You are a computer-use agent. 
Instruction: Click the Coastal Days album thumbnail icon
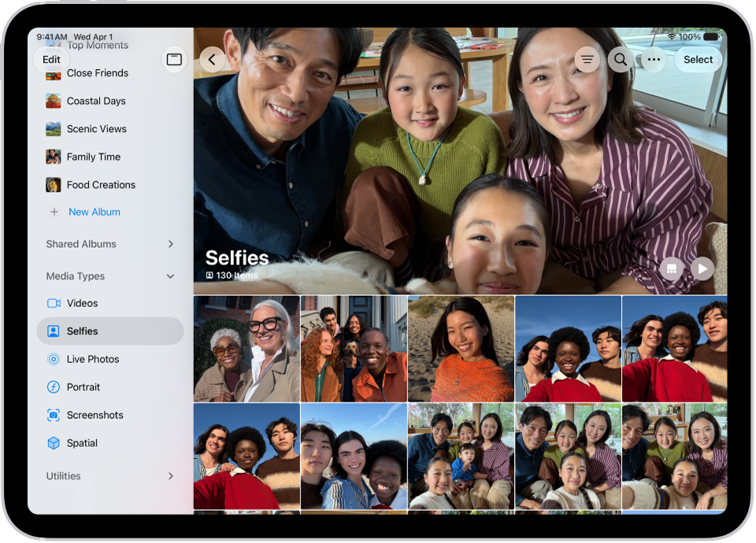coord(53,101)
